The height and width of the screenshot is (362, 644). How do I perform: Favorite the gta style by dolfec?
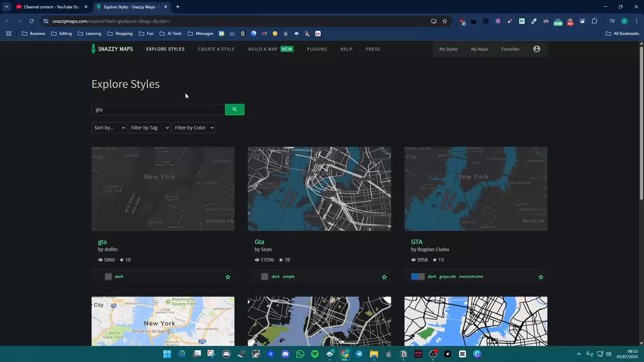click(x=228, y=277)
